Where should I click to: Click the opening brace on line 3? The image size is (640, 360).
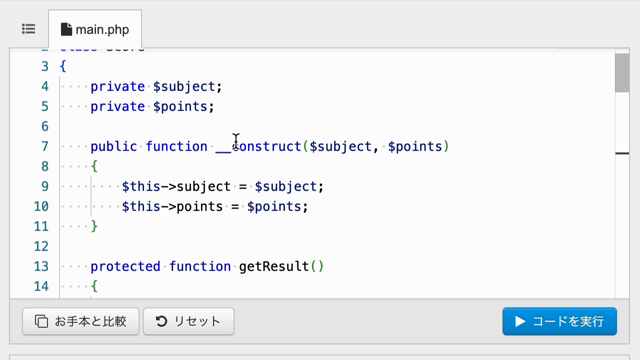pos(63,67)
